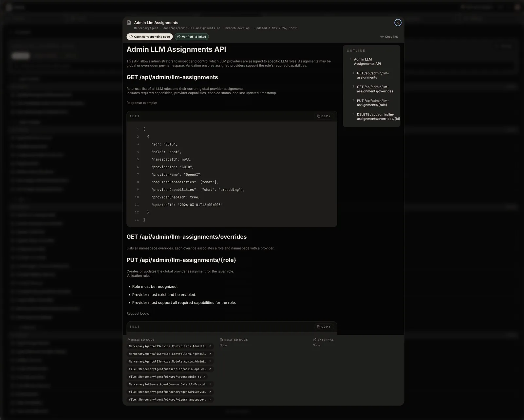The height and width of the screenshot is (420, 524).
Task: Jump to Admin LLM Assignments API in outline
Action: click(367, 62)
